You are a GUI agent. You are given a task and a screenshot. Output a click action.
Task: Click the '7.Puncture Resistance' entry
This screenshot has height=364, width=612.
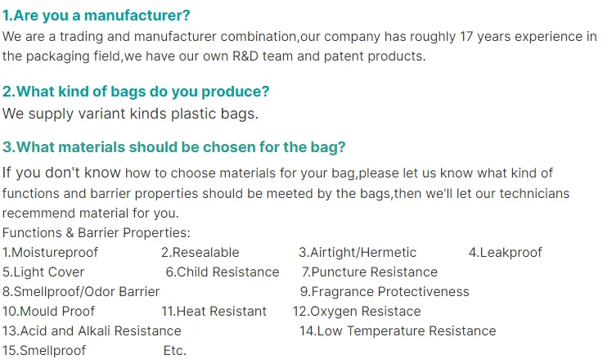pyautogui.click(x=369, y=272)
